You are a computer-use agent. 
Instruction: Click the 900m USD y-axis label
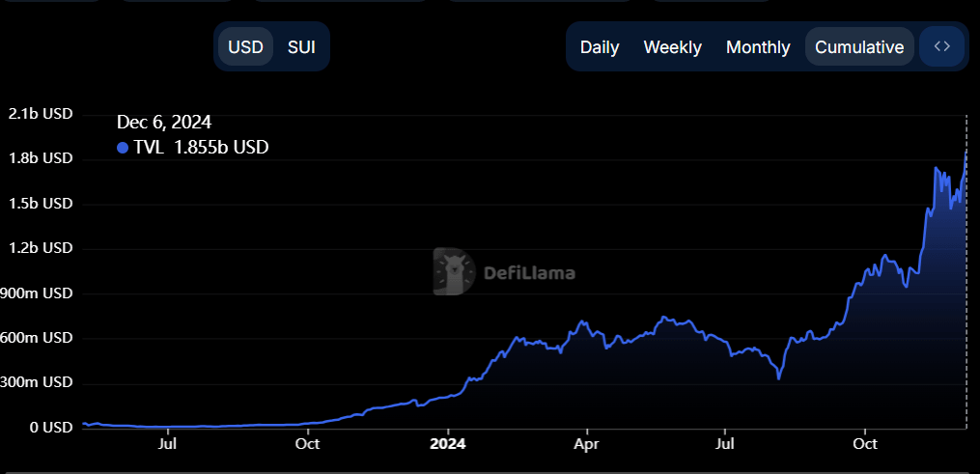39,293
